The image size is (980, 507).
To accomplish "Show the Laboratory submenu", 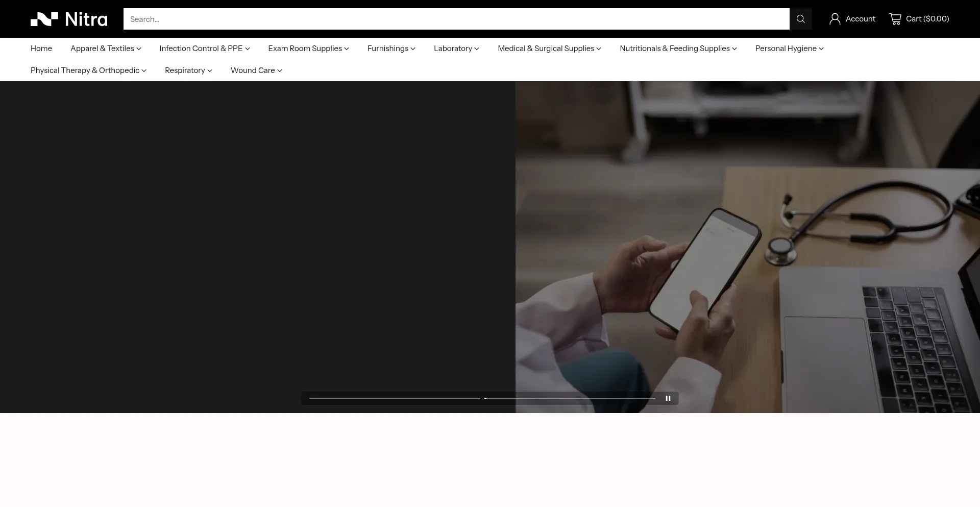I will point(456,49).
